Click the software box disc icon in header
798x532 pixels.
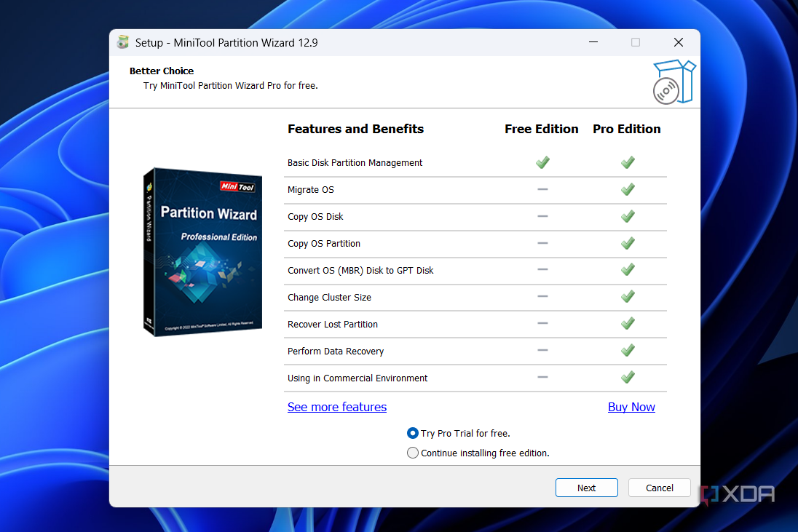pos(673,82)
